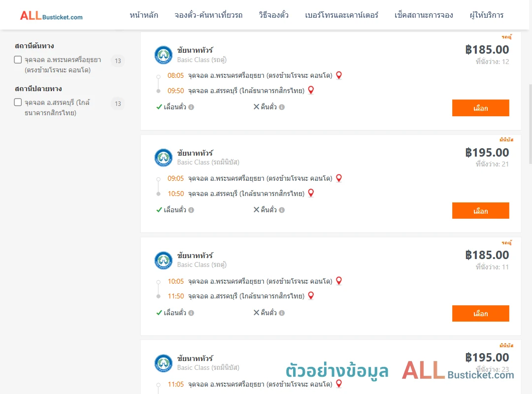
Task: Show คืนตั๋ว info icon on 09:05 trip
Action: click(x=282, y=210)
